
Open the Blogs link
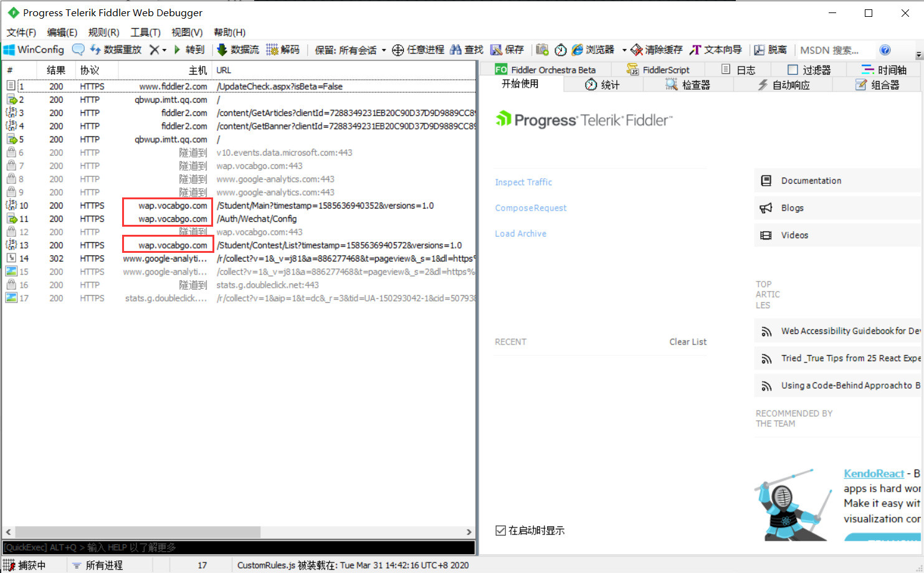(837, 208)
